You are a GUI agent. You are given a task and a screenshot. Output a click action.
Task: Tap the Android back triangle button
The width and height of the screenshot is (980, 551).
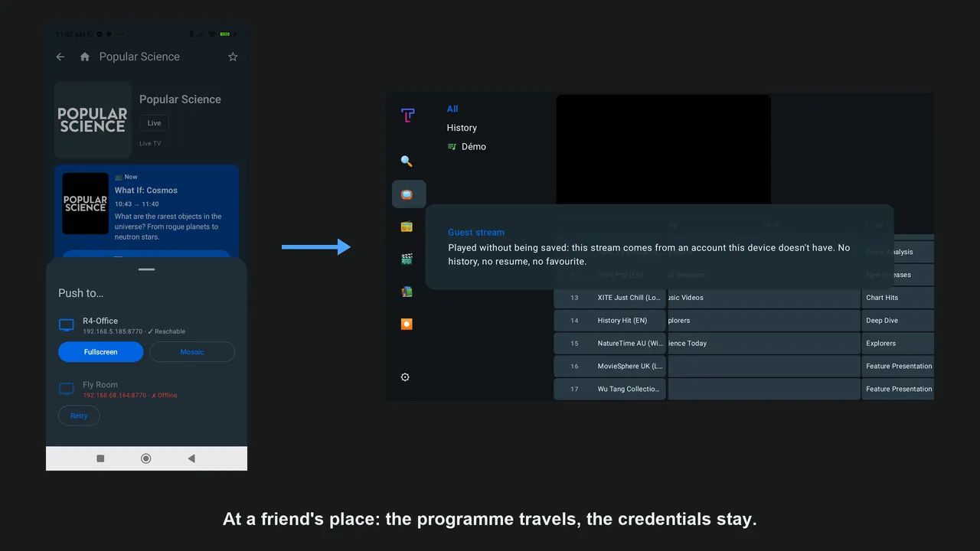191,458
